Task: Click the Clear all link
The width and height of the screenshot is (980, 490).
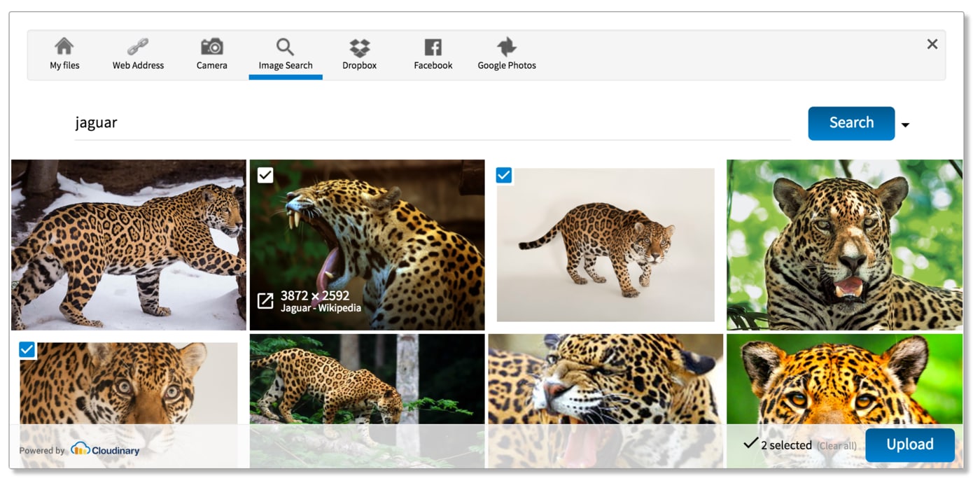Action: point(836,446)
